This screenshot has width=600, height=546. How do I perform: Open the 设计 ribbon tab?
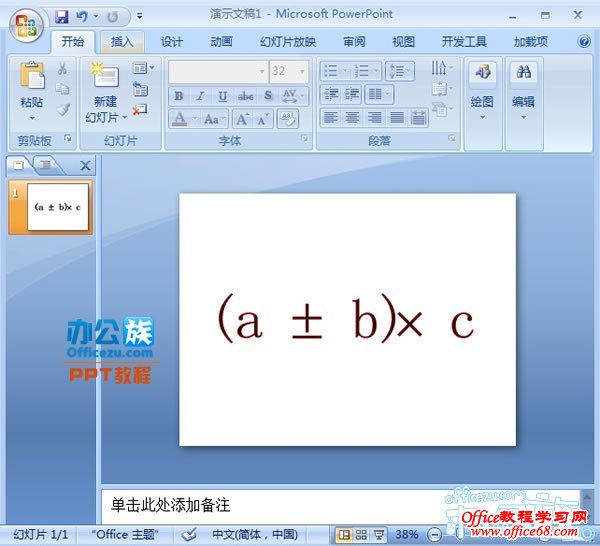click(171, 41)
